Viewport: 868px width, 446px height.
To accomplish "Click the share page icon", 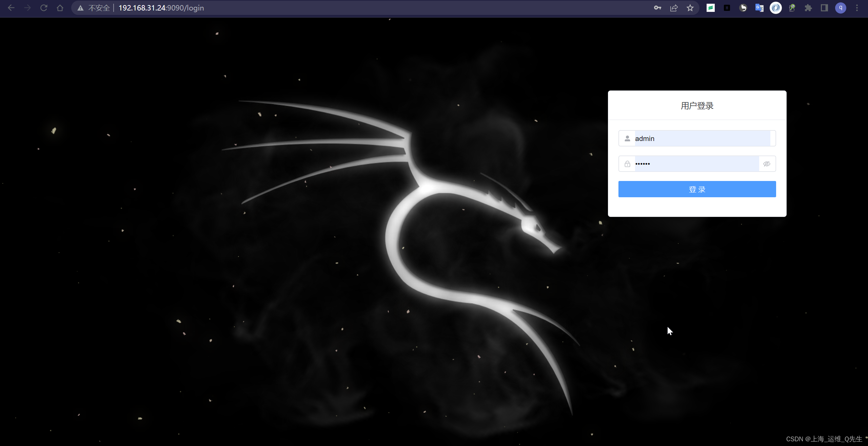I will point(674,8).
